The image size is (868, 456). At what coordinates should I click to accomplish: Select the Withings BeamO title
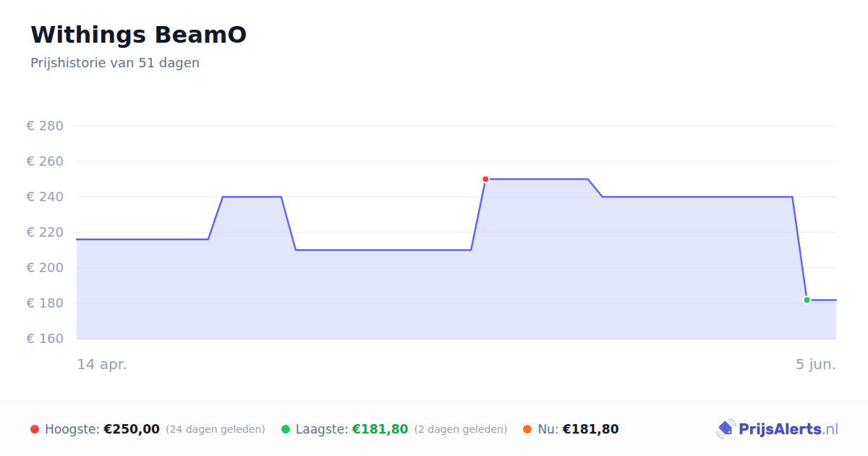138,35
